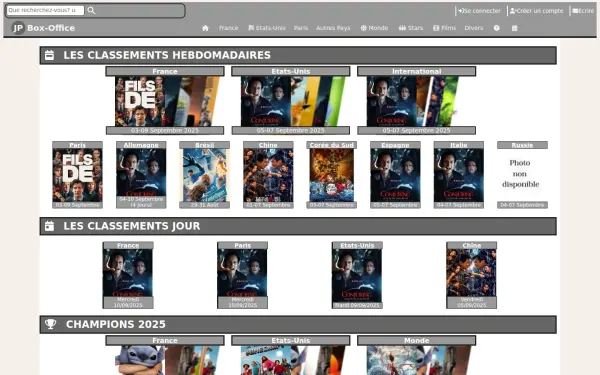The width and height of the screenshot is (600, 375).
Task: Click the magnifying glass search icon
Action: click(91, 10)
